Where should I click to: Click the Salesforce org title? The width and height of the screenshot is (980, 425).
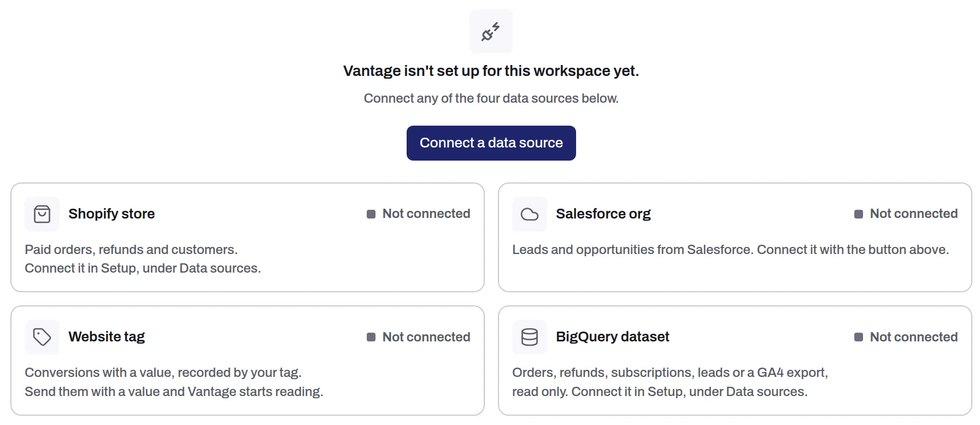point(603,214)
